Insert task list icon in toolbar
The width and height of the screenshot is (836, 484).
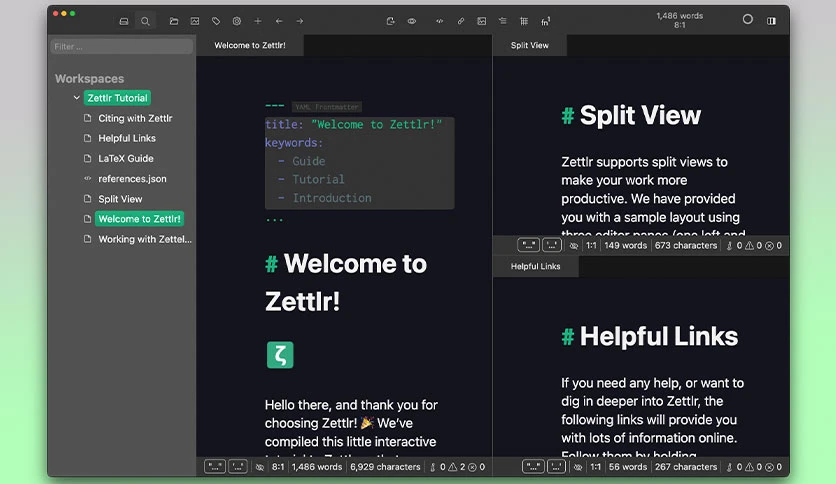click(x=503, y=21)
